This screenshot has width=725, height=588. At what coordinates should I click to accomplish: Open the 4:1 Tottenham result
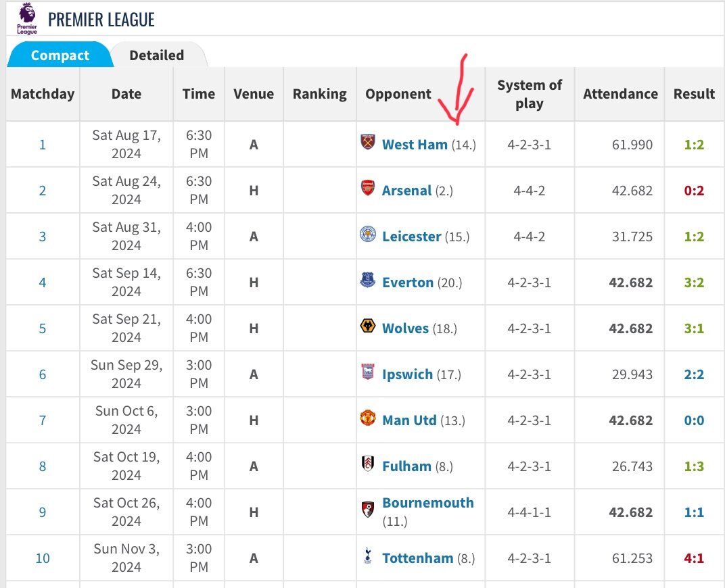pos(694,558)
